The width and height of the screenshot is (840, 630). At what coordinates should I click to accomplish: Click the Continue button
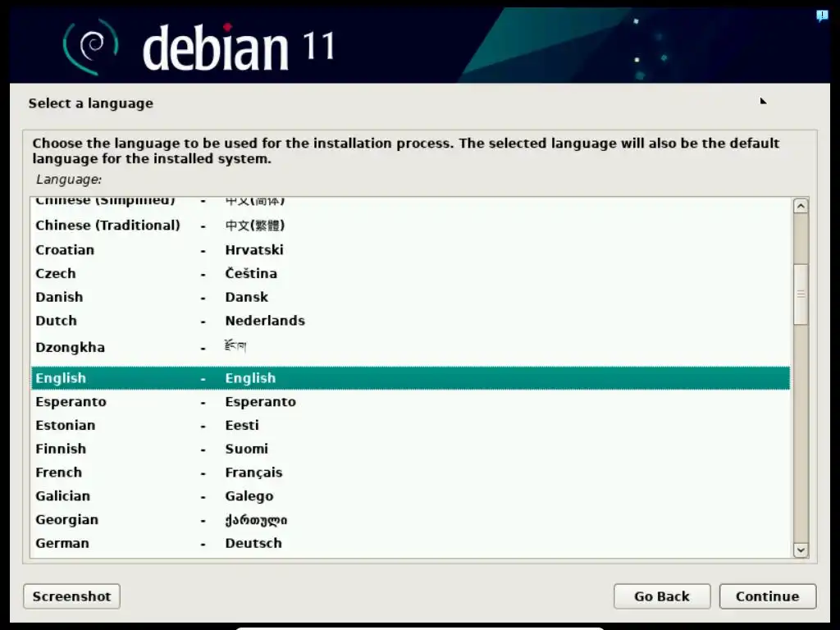768,596
